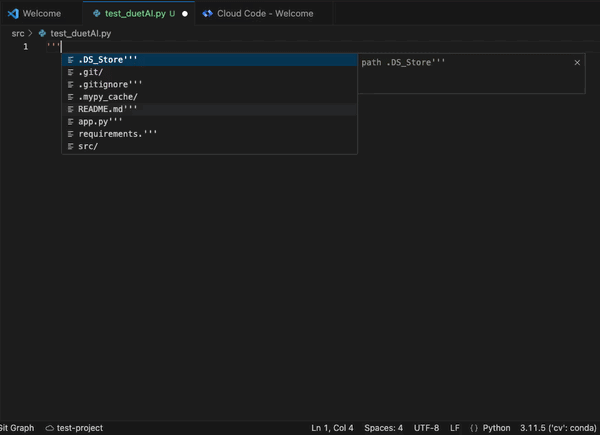Viewport: 600px width, 435px height.
Task: Click the text icon beside .git/
Action: click(x=70, y=72)
